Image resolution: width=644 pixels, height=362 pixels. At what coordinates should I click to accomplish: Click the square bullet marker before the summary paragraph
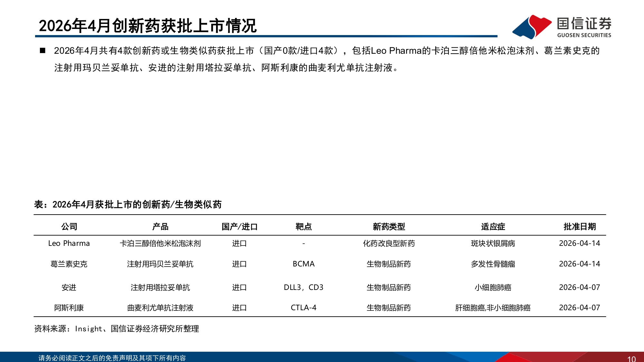tap(43, 51)
